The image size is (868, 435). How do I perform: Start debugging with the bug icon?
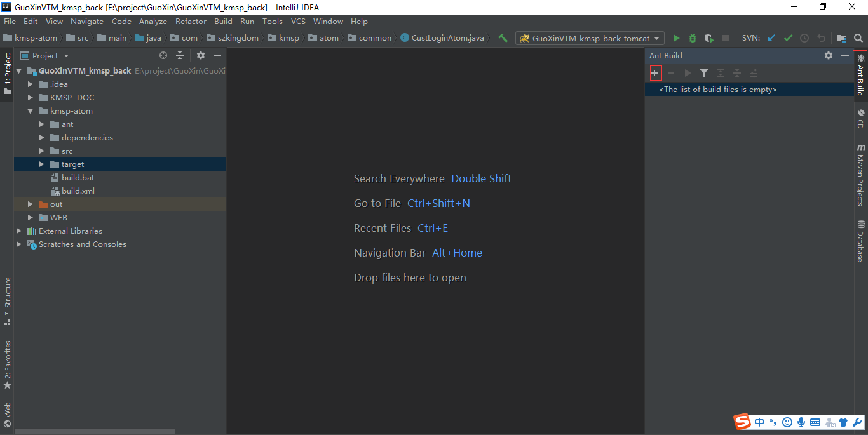click(693, 38)
